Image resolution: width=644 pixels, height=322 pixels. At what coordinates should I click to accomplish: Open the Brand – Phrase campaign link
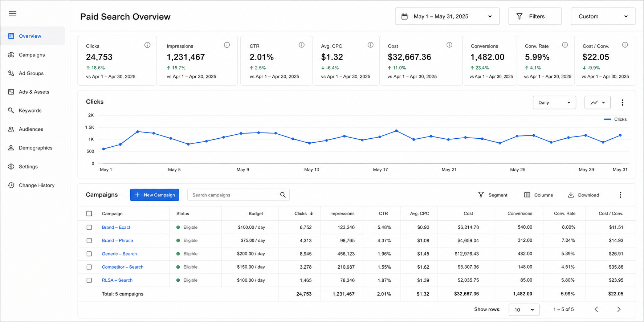(x=117, y=240)
